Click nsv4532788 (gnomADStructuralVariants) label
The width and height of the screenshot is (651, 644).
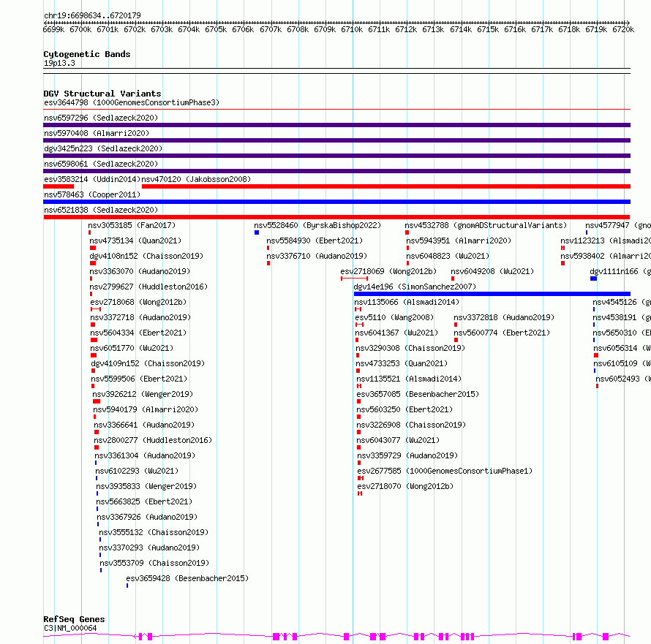click(486, 225)
